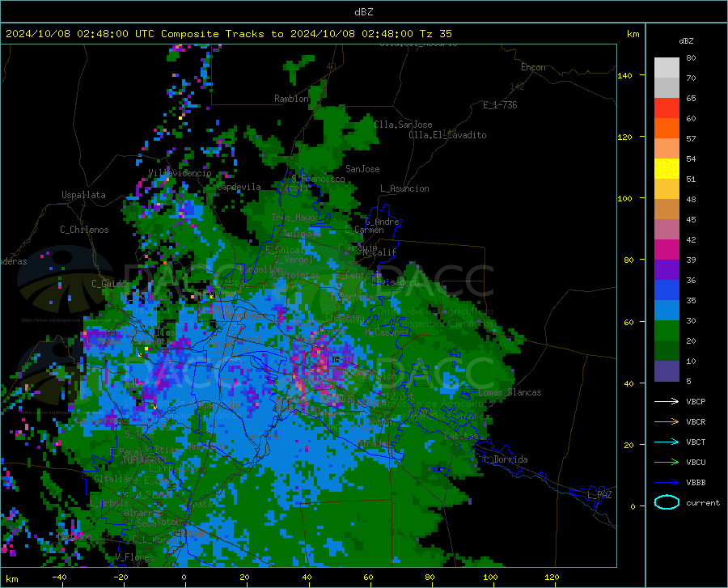The height and width of the screenshot is (588, 728).
Task: Click the orange VBCR arrow legend icon
Action: click(667, 422)
